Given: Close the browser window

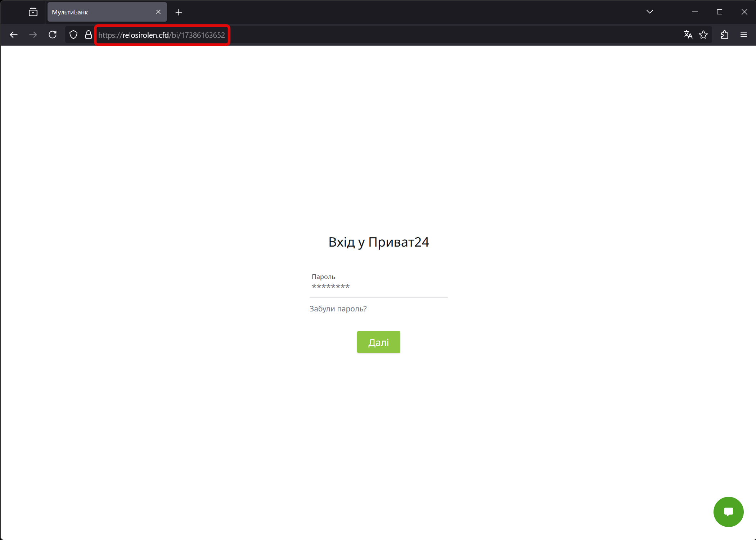Looking at the screenshot, I should click(x=744, y=12).
